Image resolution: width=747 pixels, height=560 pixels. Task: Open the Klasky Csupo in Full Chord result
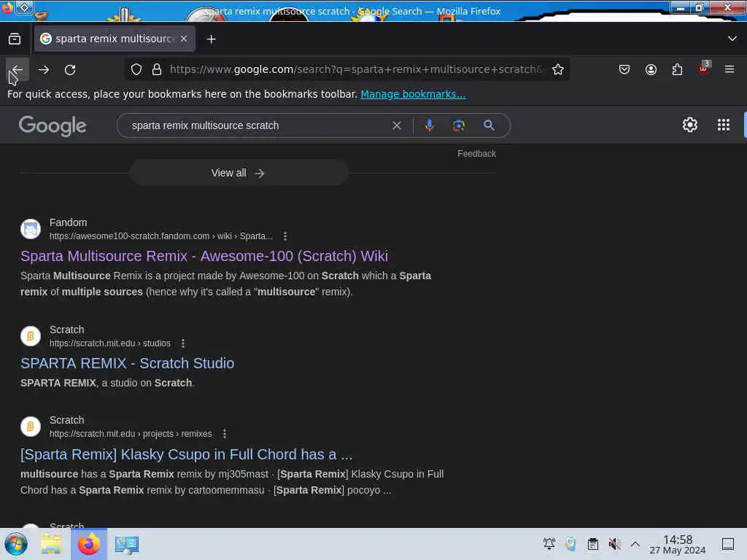(x=186, y=454)
